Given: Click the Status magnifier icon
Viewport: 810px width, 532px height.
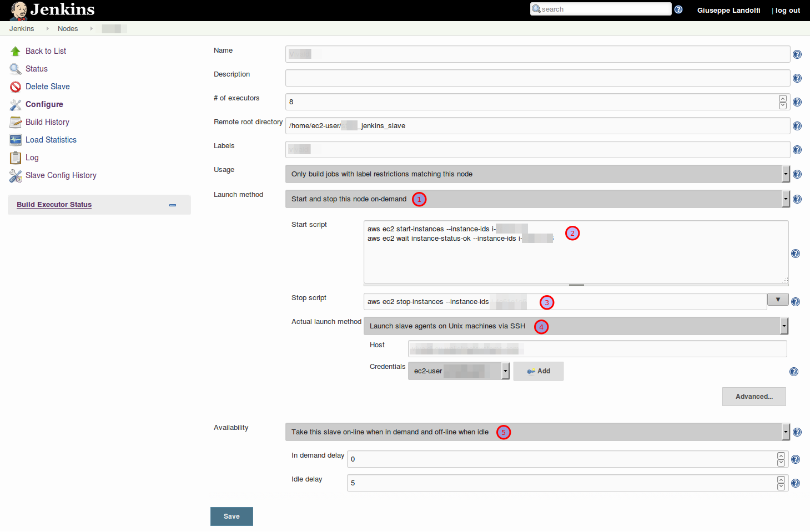Looking at the screenshot, I should pyautogui.click(x=16, y=69).
